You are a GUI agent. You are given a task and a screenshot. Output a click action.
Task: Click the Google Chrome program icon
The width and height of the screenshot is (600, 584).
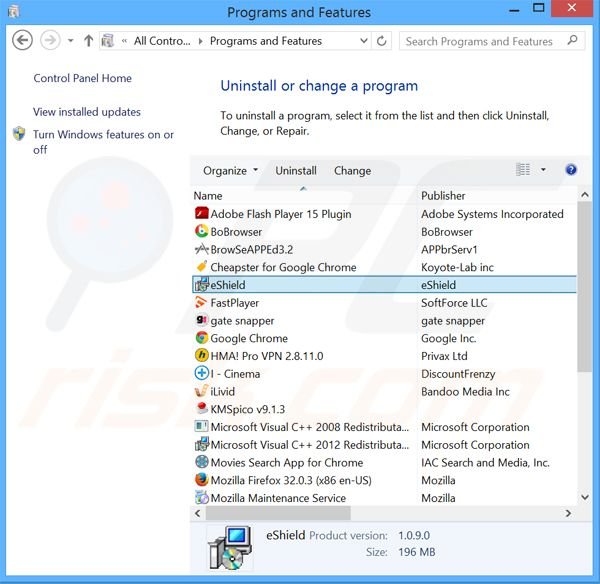[x=201, y=338]
